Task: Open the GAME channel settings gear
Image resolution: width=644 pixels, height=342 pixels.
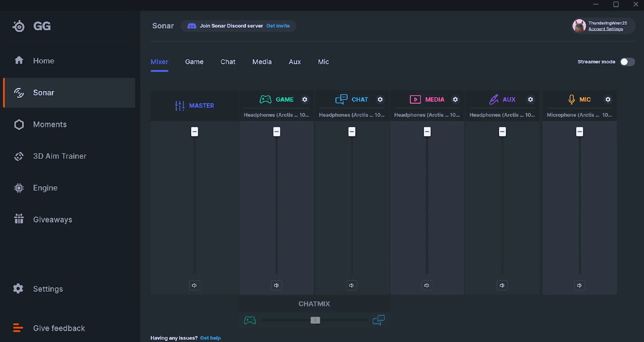Action: click(305, 100)
